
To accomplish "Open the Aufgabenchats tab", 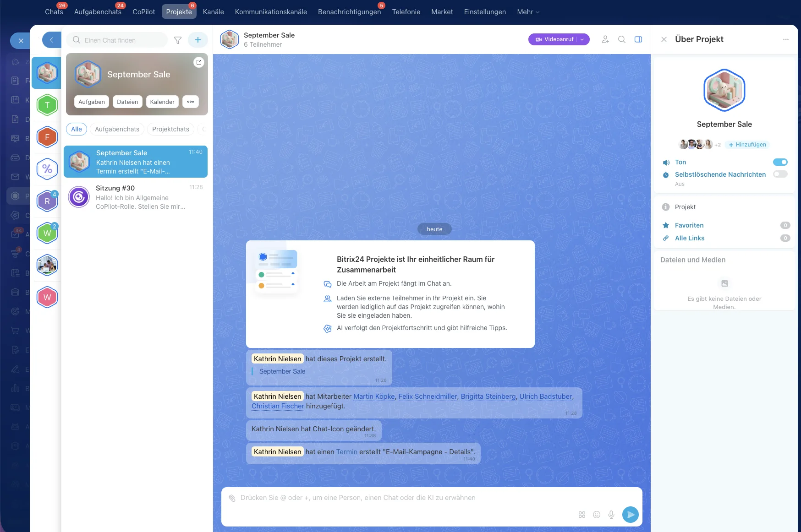I will click(x=98, y=12).
